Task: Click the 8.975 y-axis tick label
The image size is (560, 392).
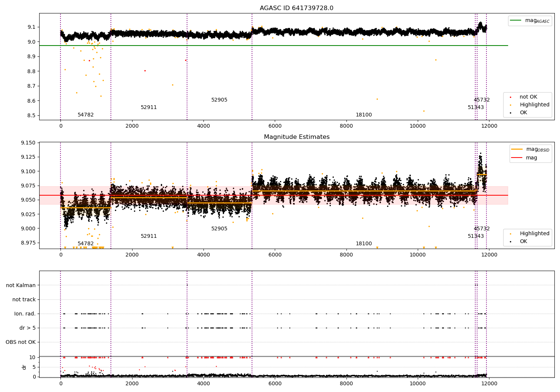Action: pyautogui.click(x=28, y=243)
